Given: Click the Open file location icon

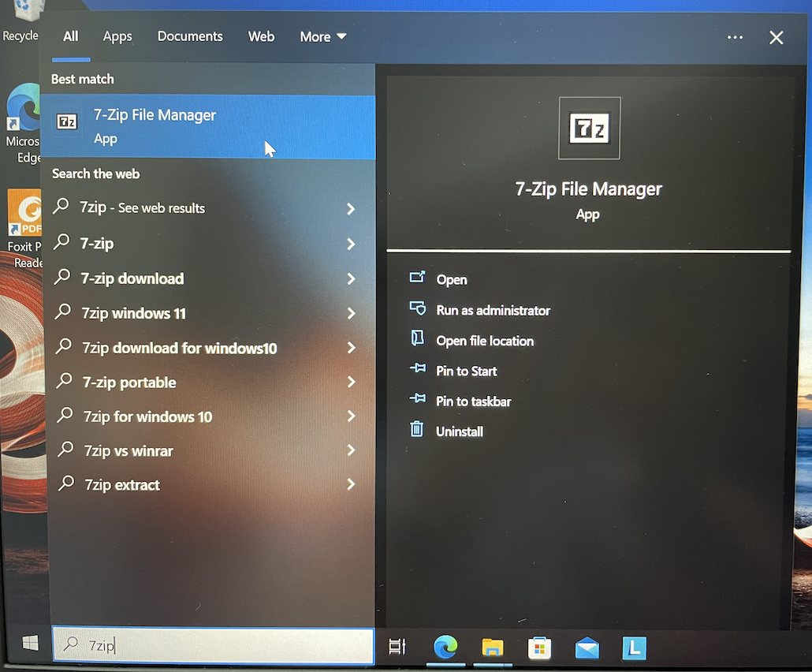Looking at the screenshot, I should click(x=417, y=338).
